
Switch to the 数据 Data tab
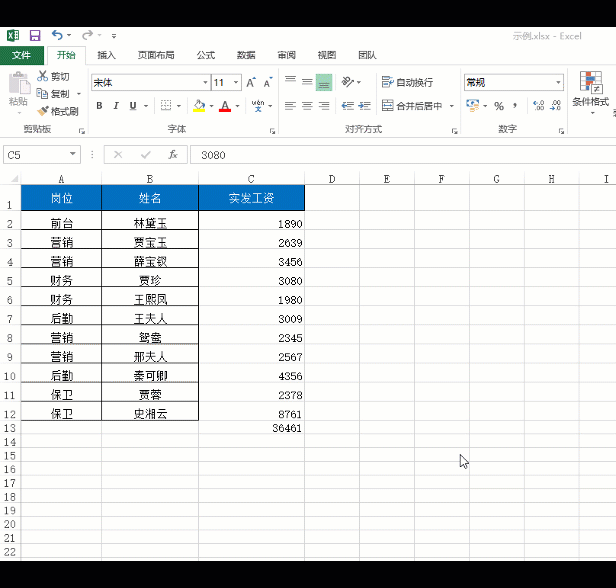coord(246,55)
